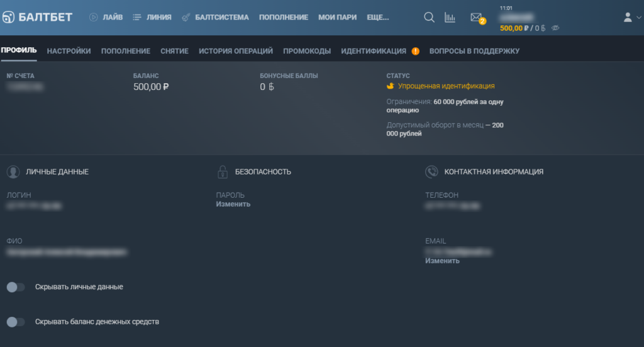The width and height of the screenshot is (644, 347).
Task: Toggle balance visibility eye icon in header
Action: pos(555,28)
